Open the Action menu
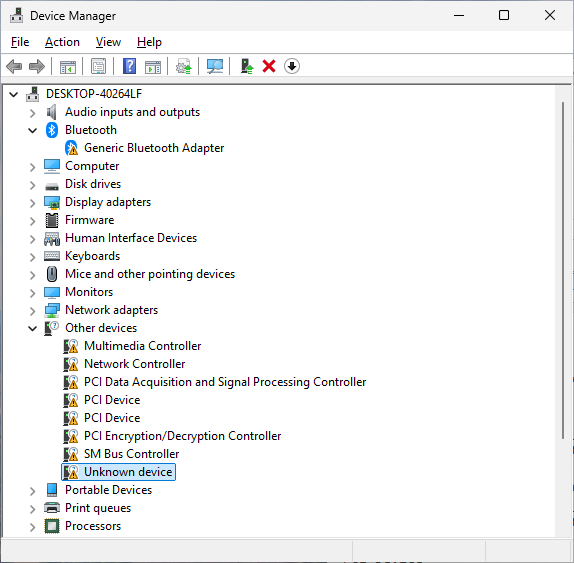 click(x=62, y=42)
